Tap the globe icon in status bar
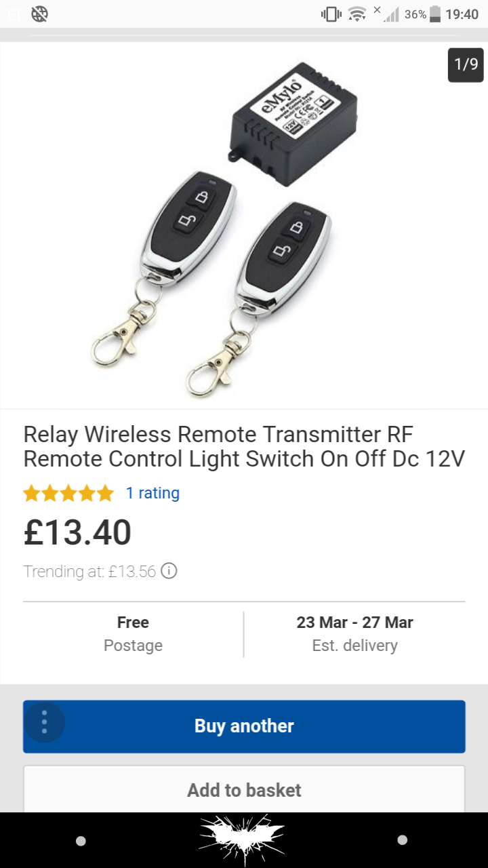The height and width of the screenshot is (868, 488). point(40,14)
